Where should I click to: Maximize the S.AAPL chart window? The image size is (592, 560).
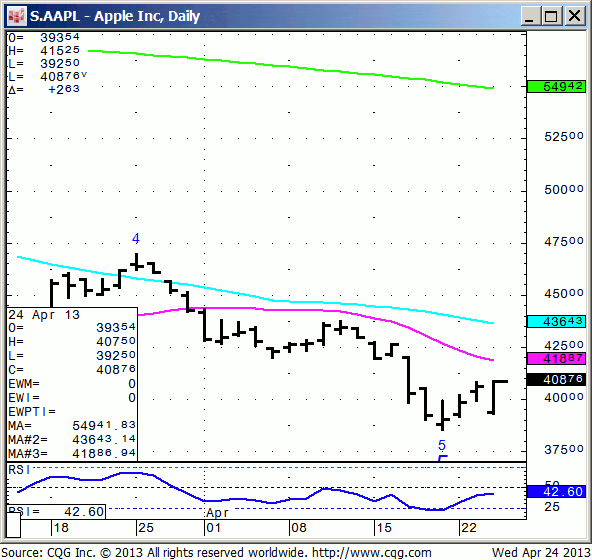pyautogui.click(x=552, y=16)
